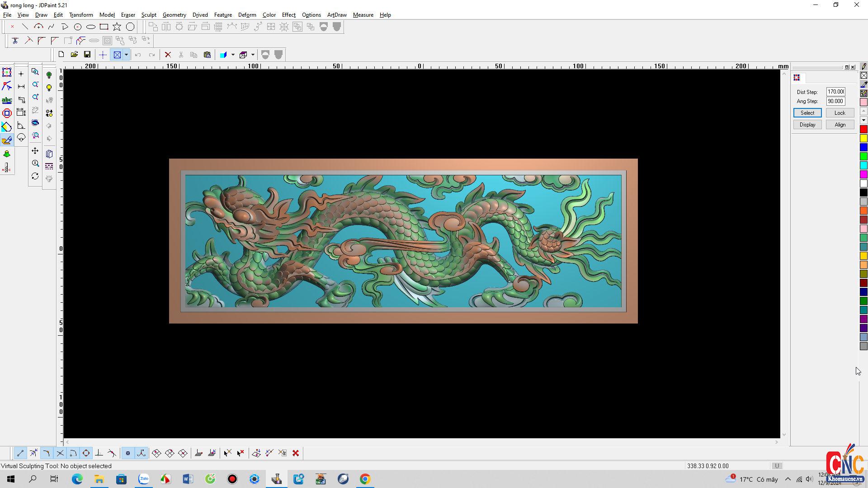Expand the view mode dropdown arrow
This screenshot has width=868, height=488.
point(126,55)
